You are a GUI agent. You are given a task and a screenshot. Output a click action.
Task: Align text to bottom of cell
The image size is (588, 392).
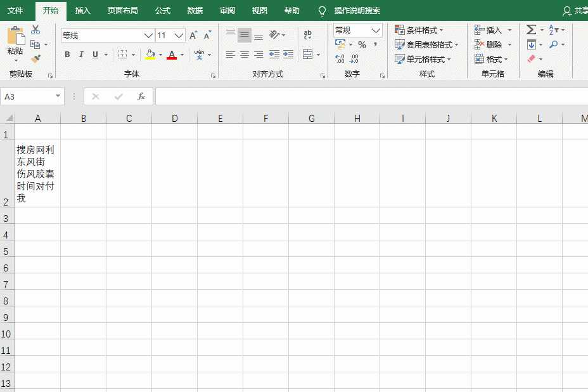[259, 36]
